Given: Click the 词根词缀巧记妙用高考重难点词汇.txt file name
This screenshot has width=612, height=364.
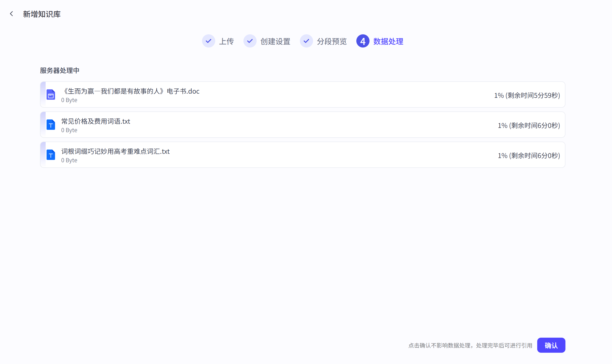Looking at the screenshot, I should coord(115,151).
